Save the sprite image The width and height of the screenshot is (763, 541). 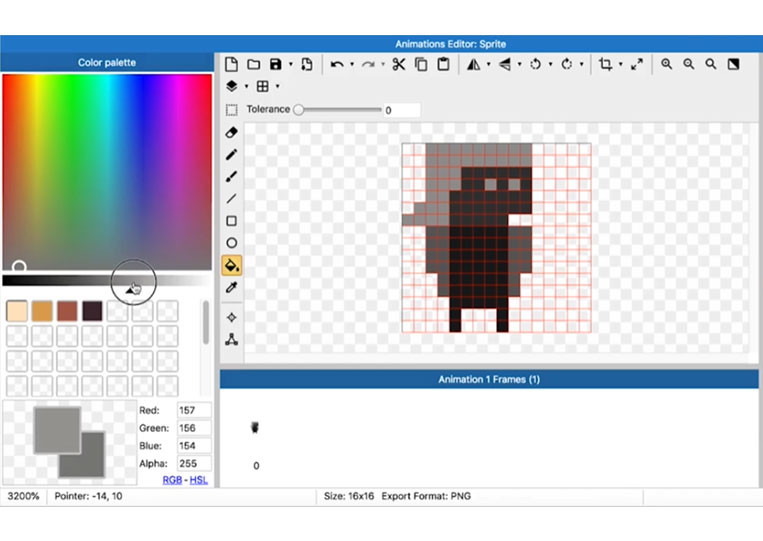tap(275, 64)
